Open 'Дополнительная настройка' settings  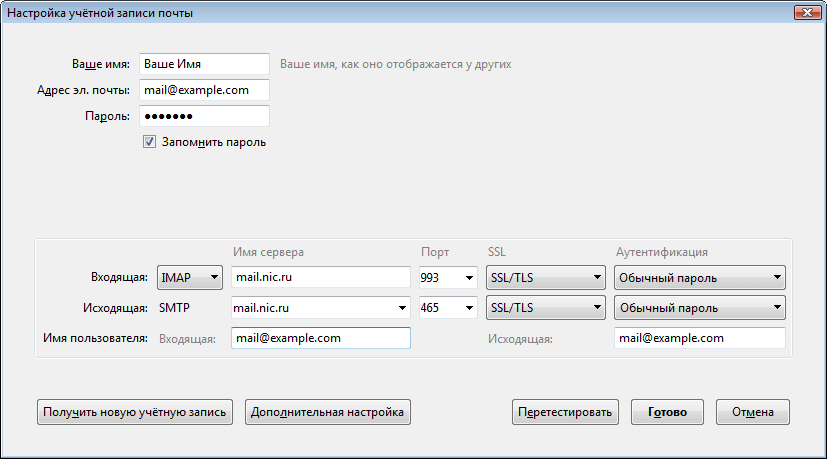pyautogui.click(x=327, y=412)
